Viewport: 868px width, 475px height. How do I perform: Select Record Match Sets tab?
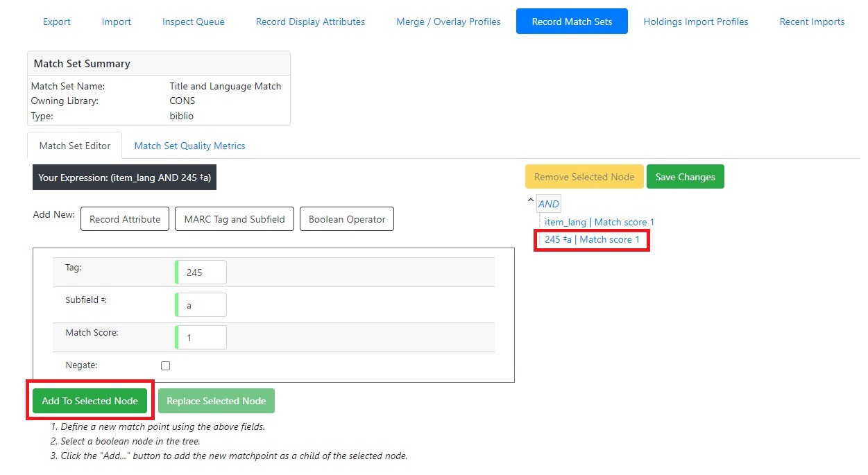pyautogui.click(x=572, y=21)
